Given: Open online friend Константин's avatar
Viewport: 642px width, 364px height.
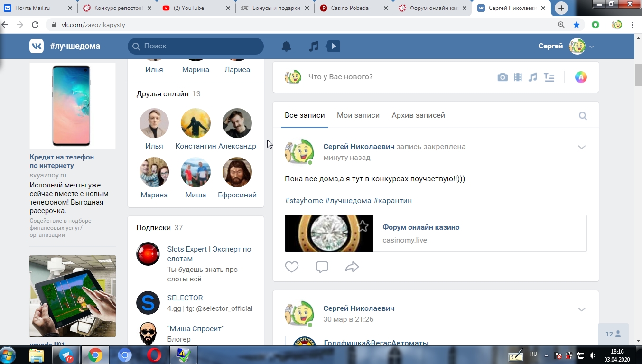Looking at the screenshot, I should point(195,123).
